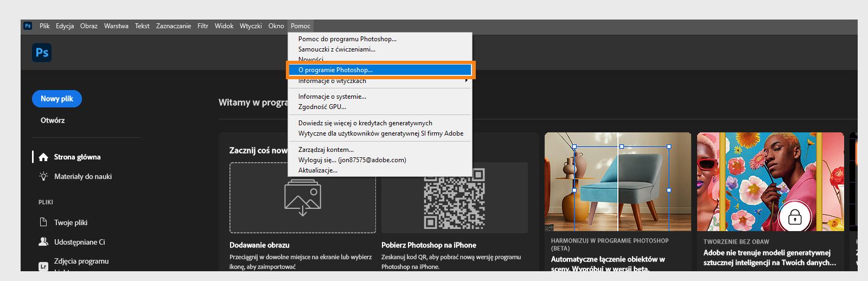Choose Wyloguj się (jon87575@adobe.com)
868x281 pixels.
(x=380, y=160)
